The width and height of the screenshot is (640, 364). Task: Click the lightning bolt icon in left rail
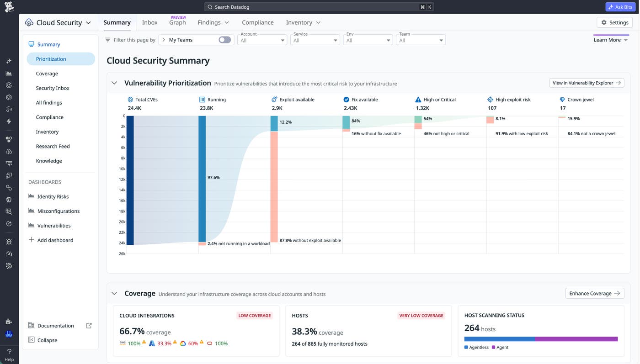[x=9, y=121]
